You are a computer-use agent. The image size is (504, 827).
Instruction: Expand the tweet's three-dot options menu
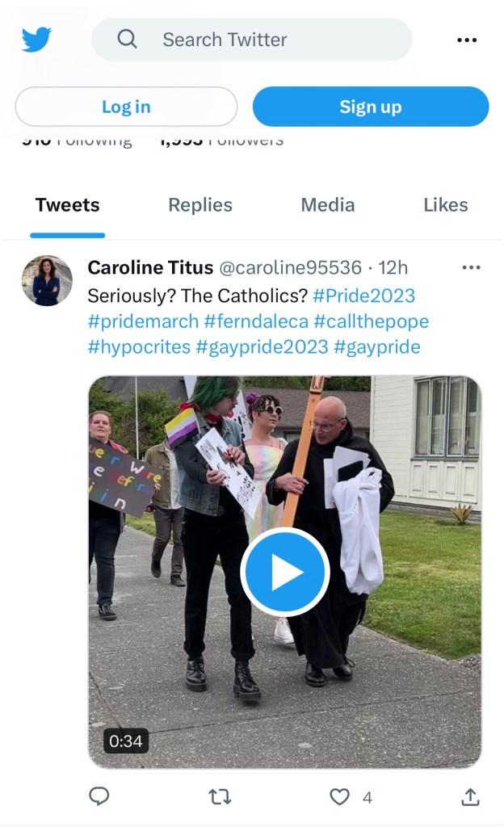click(471, 267)
